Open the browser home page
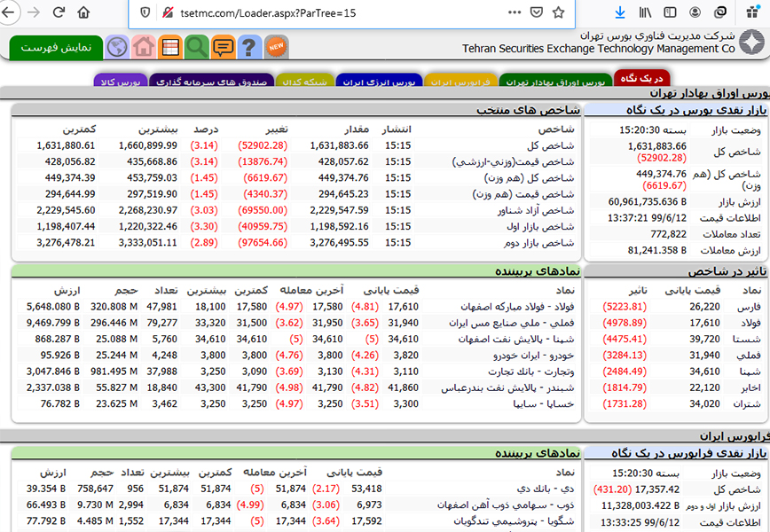This screenshot has width=770, height=532. pyautogui.click(x=84, y=12)
